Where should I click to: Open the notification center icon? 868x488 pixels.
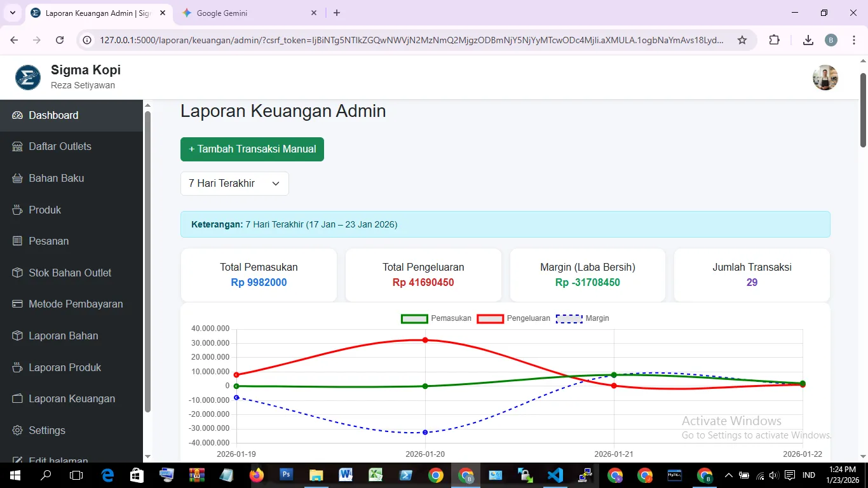[790, 475]
